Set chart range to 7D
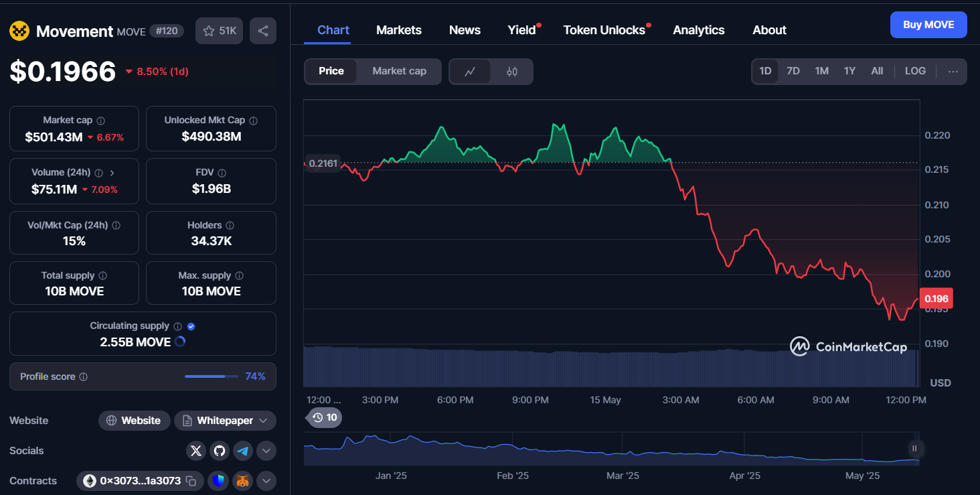 click(x=793, y=71)
